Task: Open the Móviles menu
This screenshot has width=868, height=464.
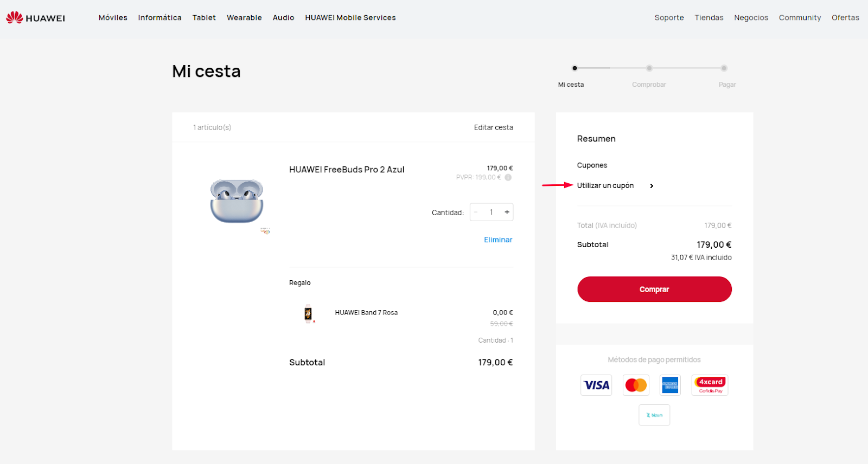Action: [x=113, y=18]
